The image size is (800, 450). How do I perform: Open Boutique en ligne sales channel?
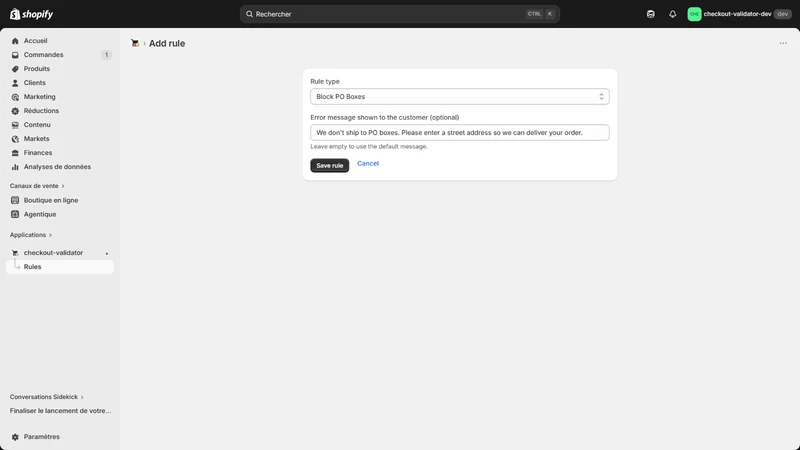coord(60,201)
